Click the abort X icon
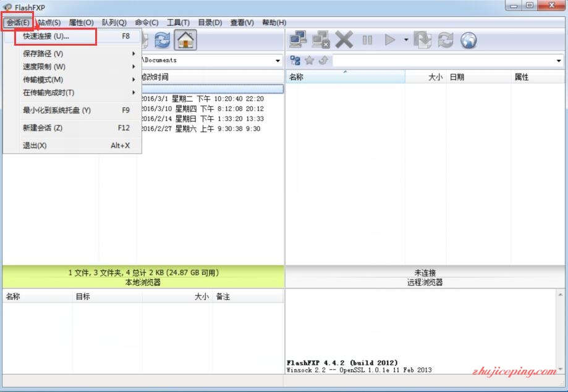Screen dimensions: 568x392 (344, 40)
